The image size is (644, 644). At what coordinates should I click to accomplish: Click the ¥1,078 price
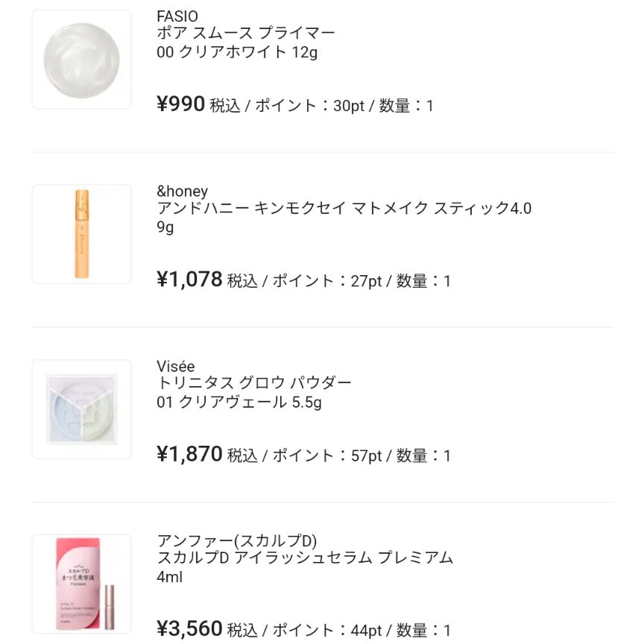click(x=189, y=280)
